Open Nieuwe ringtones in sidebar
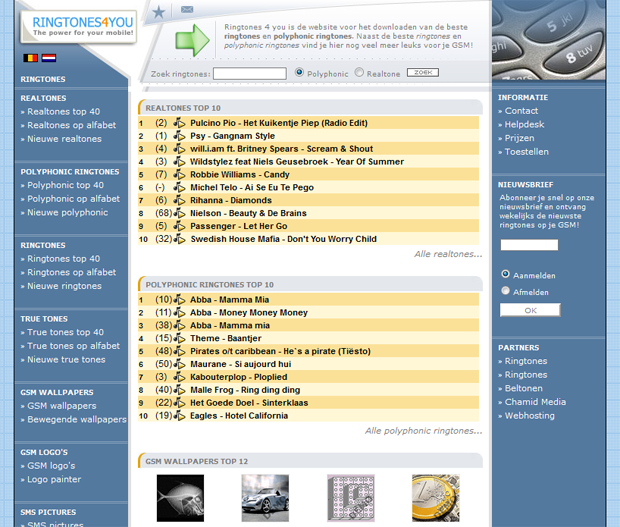This screenshot has width=620, height=527. (x=64, y=286)
